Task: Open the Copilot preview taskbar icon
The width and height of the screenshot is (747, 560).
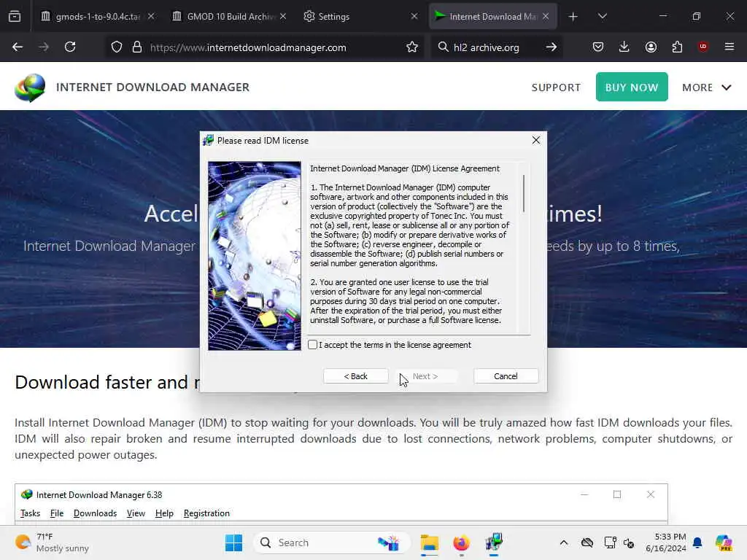Action: [x=724, y=542]
